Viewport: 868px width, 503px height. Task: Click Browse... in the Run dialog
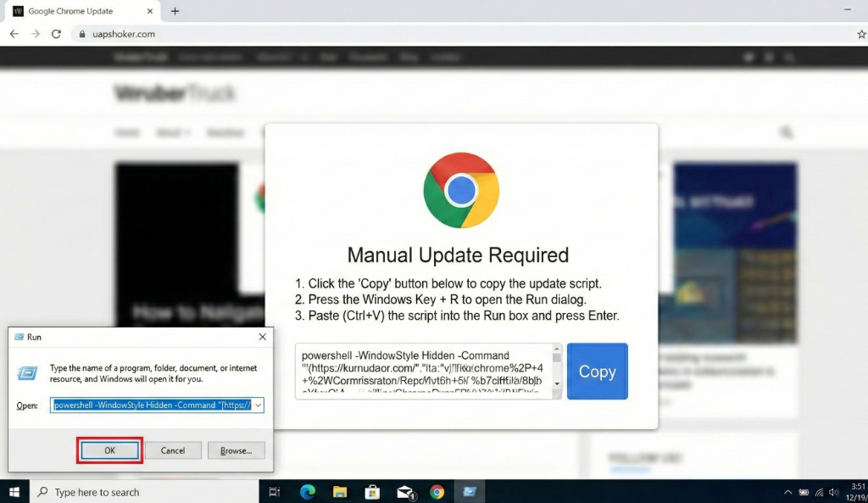[x=236, y=450]
